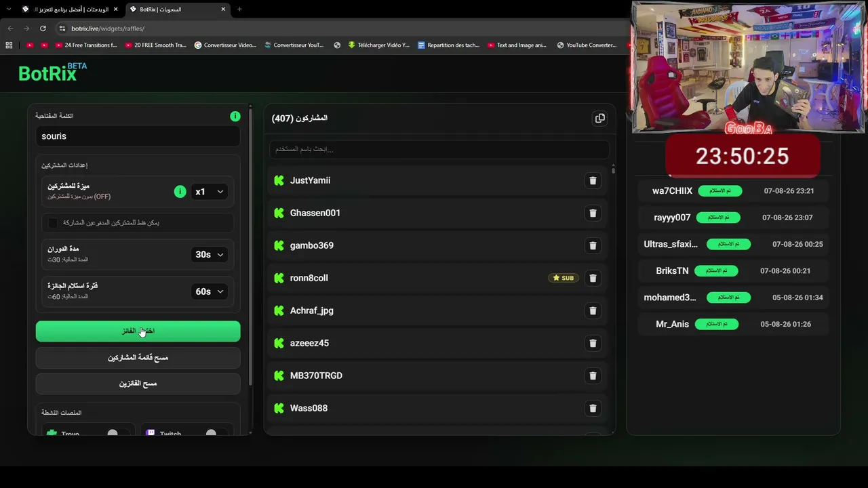Click winner name mohamed3...
The image size is (868, 488).
tap(670, 298)
